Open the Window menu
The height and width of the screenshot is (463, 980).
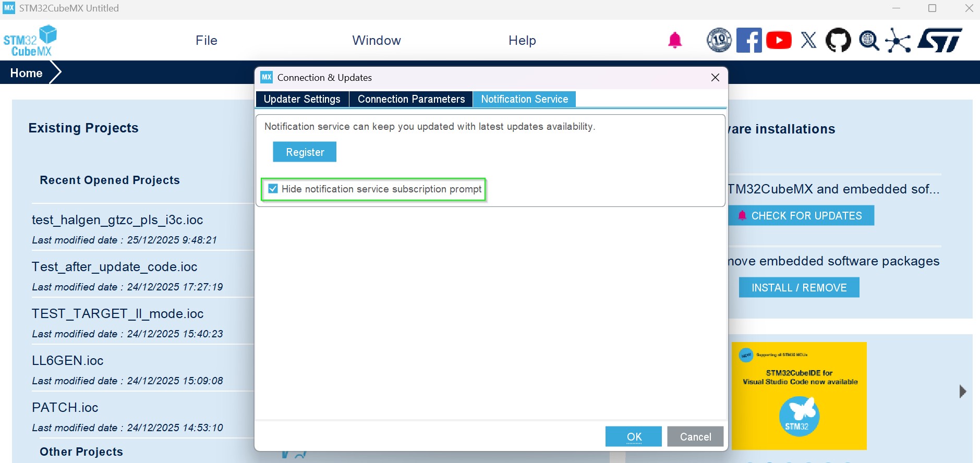pyautogui.click(x=377, y=40)
